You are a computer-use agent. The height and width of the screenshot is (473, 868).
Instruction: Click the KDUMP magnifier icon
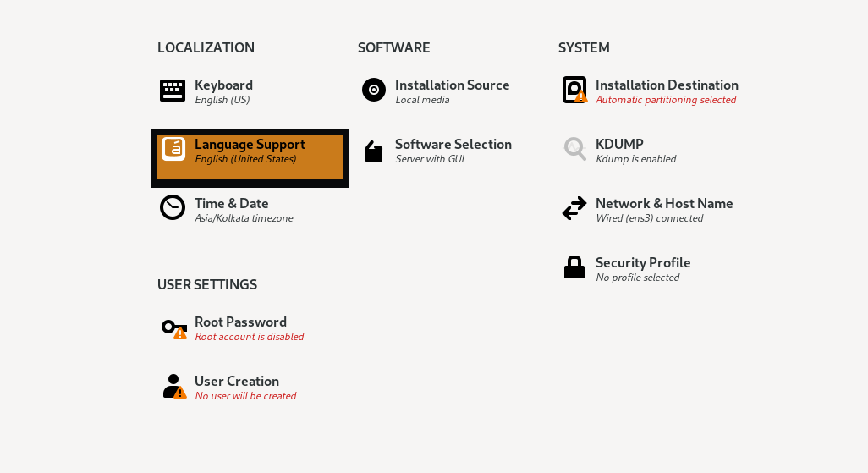[574, 149]
